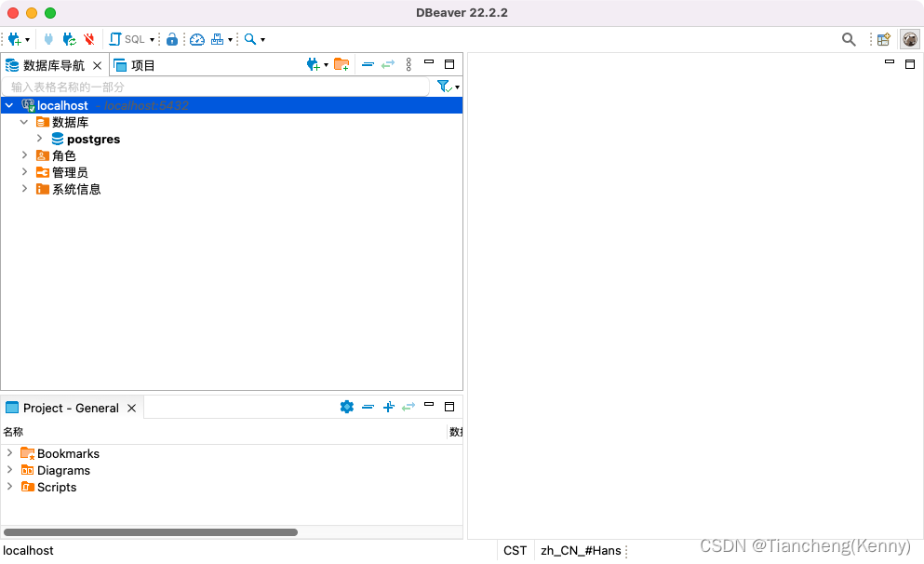Screen dimensions: 924x564
Task: Click the zh_CN_#Hans locale status entry
Action: click(581, 550)
